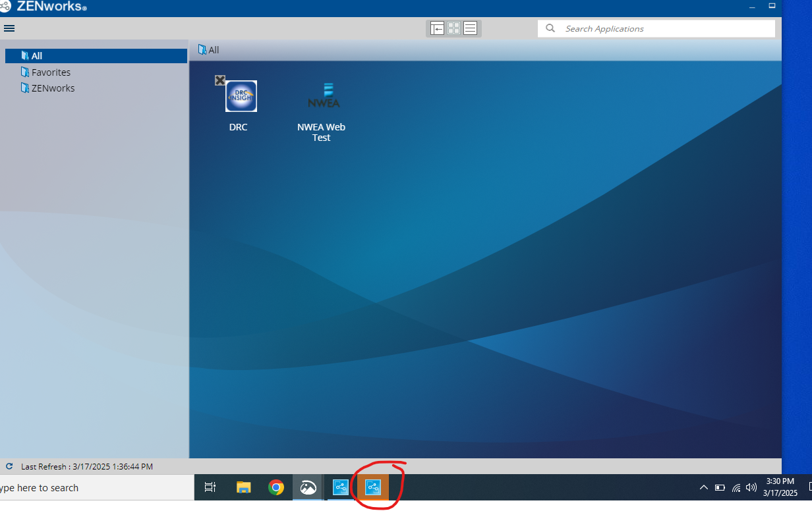Open the Task View button
Image resolution: width=812 pixels, height=511 pixels.
click(x=210, y=487)
